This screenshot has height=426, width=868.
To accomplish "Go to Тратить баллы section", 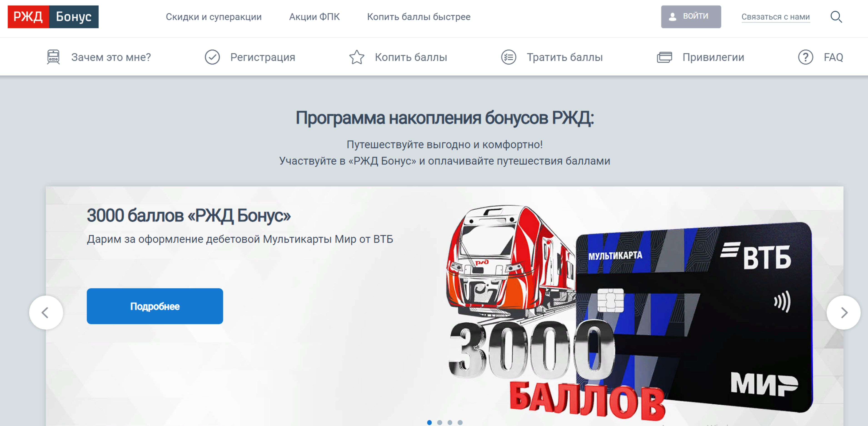I will point(565,57).
